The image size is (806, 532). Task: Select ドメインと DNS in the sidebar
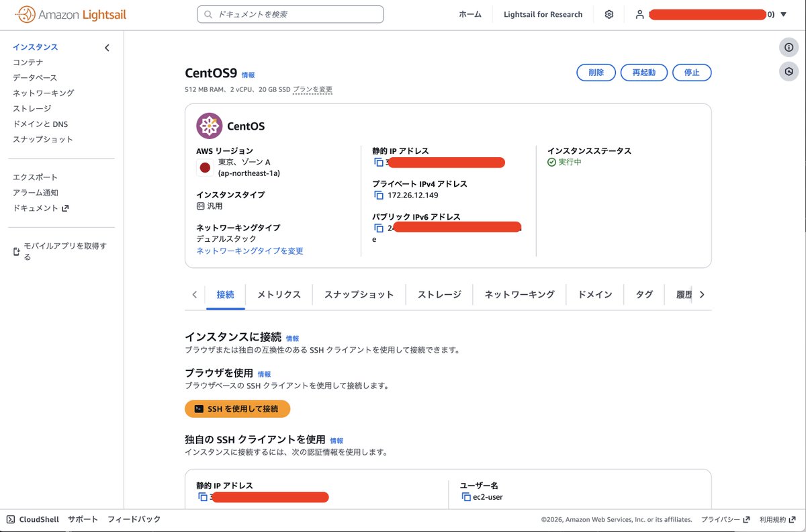point(40,124)
